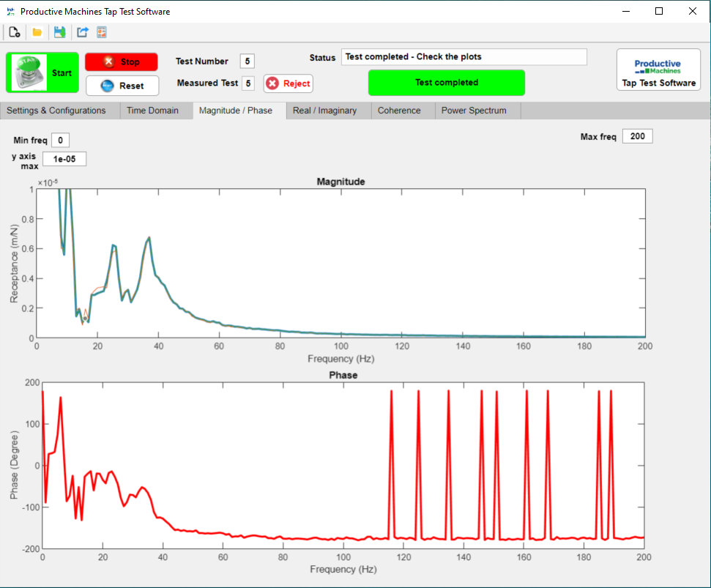Click the Status text field
The image size is (711, 588).
[464, 57]
